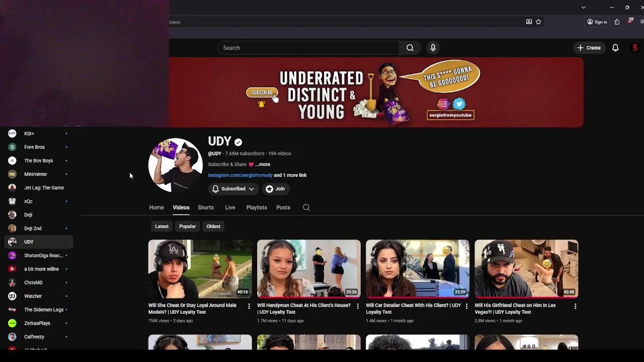Click the Subscribe graphic on the banner
Viewport: 644px width, 362px height.
[262, 93]
